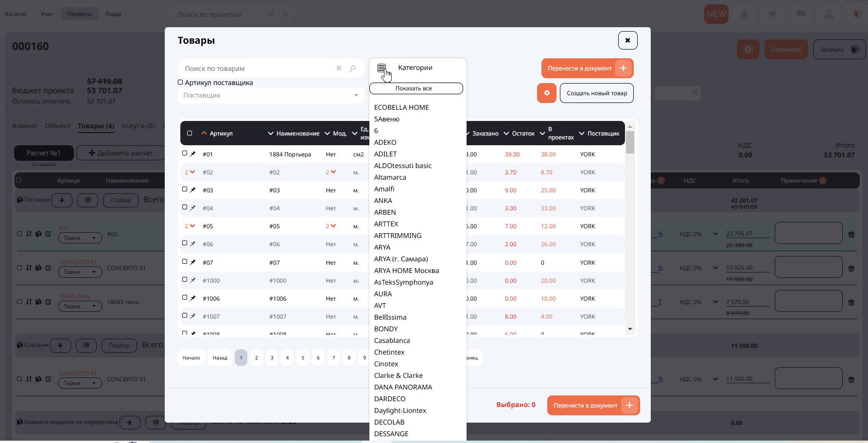Expand the Мод. variants for row #05
This screenshot has width=868, height=443.
click(x=331, y=226)
